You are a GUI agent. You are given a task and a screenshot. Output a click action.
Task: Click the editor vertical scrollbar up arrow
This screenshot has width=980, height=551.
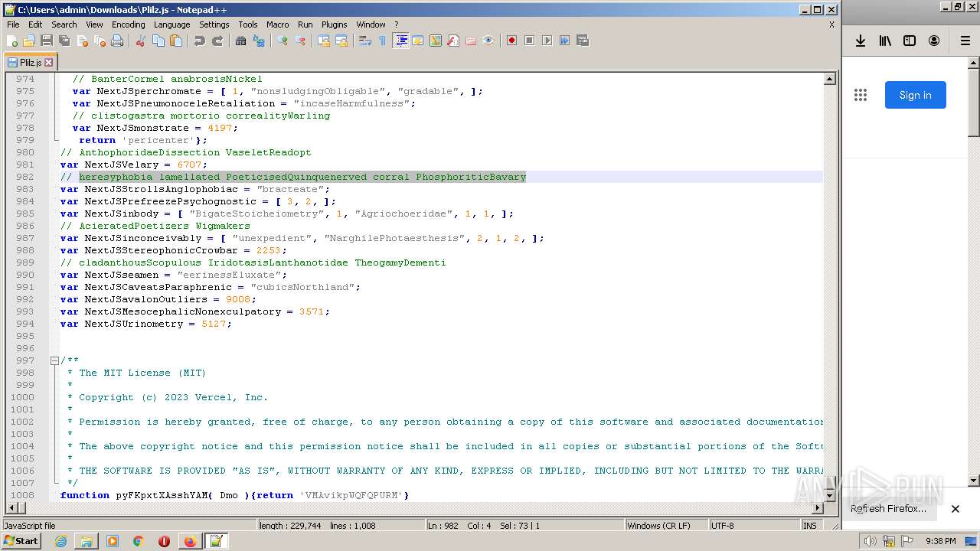(829, 79)
